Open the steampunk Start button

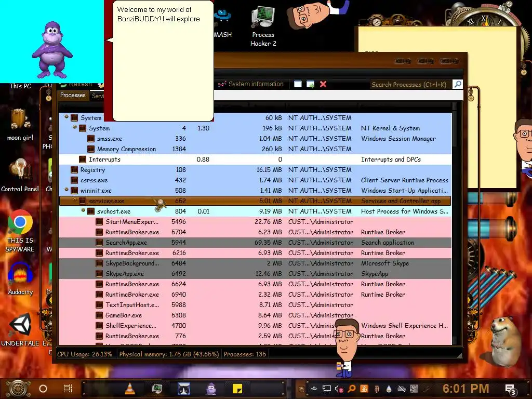click(17, 389)
